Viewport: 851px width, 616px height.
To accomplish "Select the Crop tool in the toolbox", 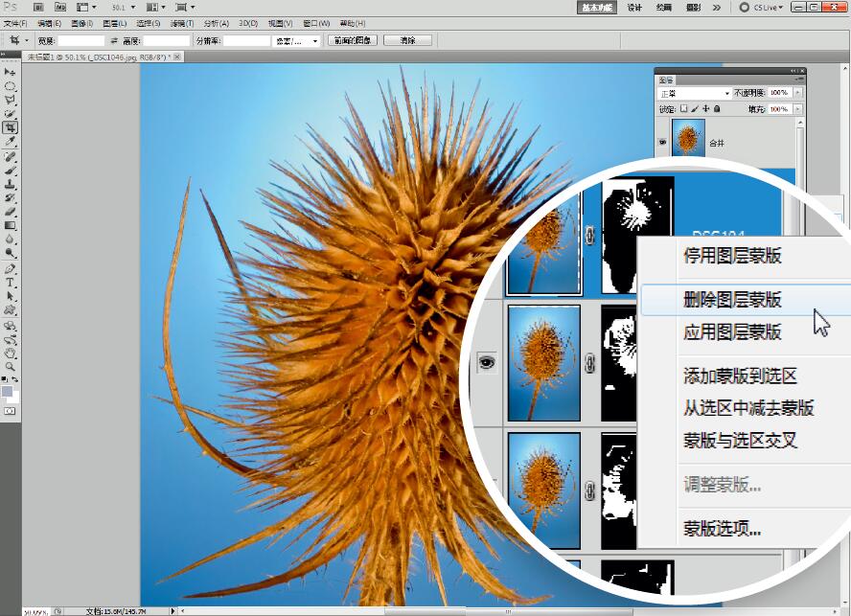I will [11, 127].
